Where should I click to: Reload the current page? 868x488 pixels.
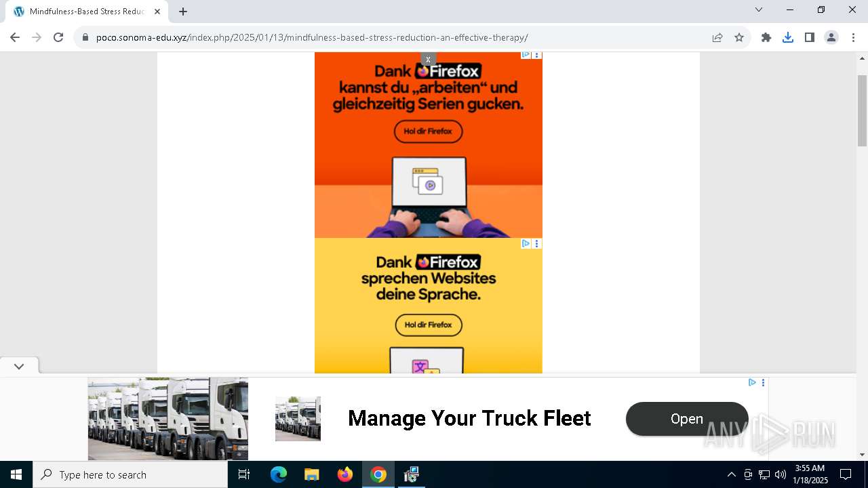58,37
